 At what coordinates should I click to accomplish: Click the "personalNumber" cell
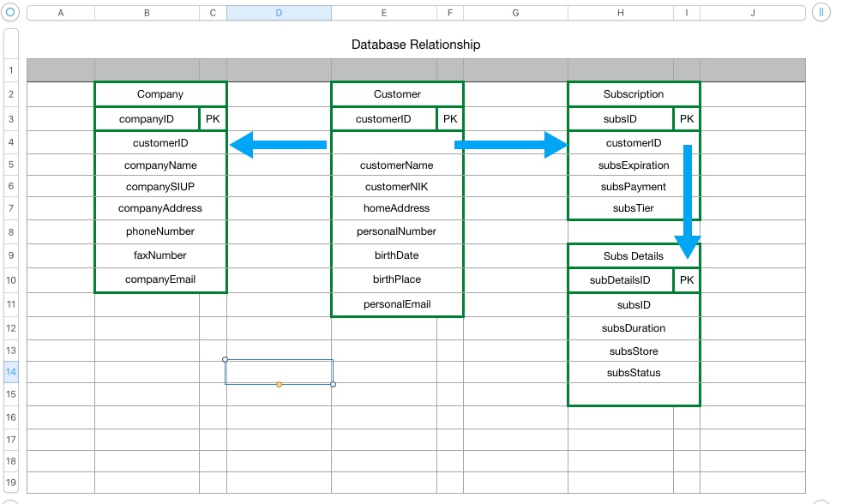pos(397,231)
